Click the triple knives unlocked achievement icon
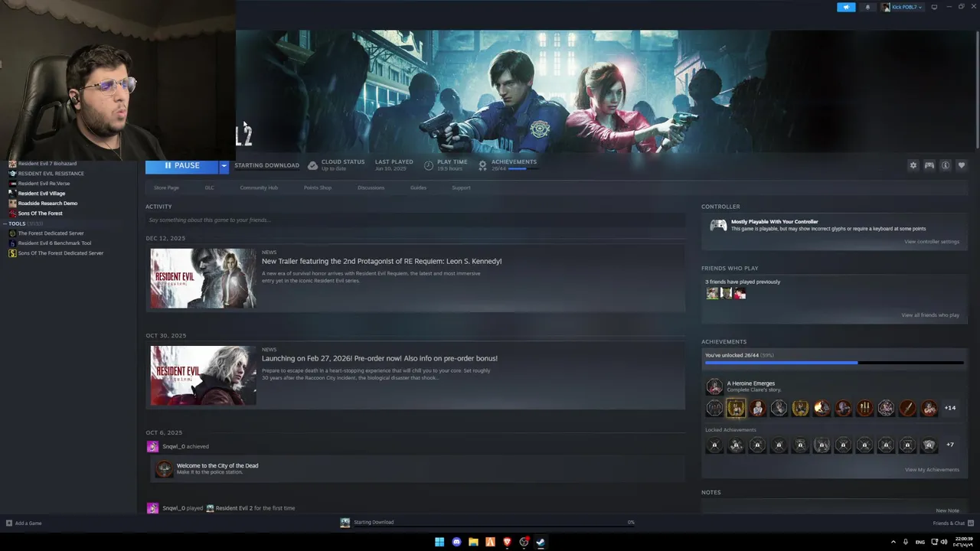Viewport: 980px width, 551px height. coord(864,408)
